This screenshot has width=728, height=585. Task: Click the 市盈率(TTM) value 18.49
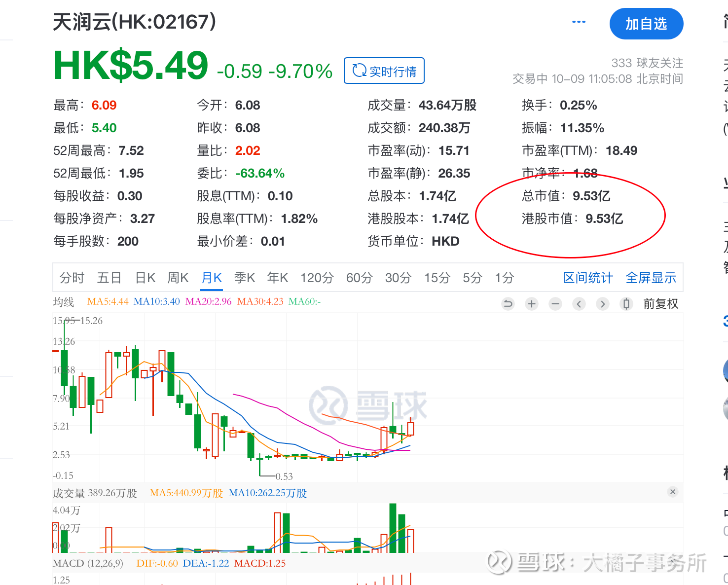pos(621,150)
